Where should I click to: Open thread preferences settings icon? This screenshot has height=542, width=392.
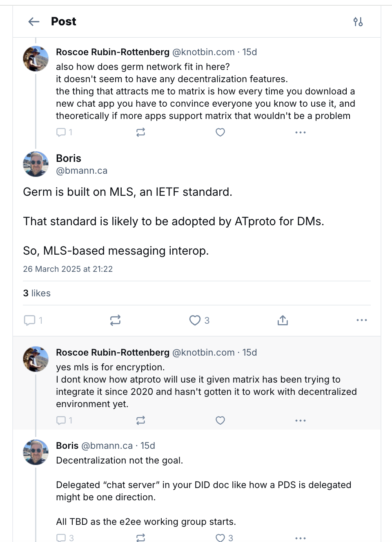tap(358, 22)
